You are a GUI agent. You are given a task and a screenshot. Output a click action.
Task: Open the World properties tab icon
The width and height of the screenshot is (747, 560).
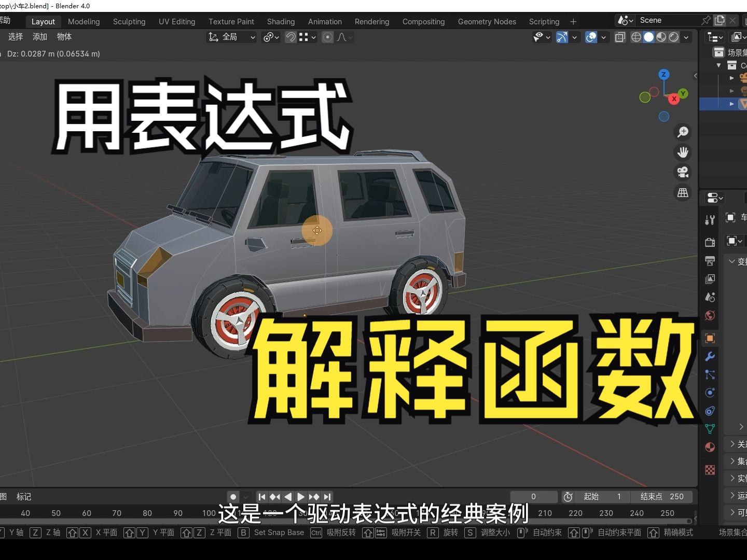click(710, 315)
